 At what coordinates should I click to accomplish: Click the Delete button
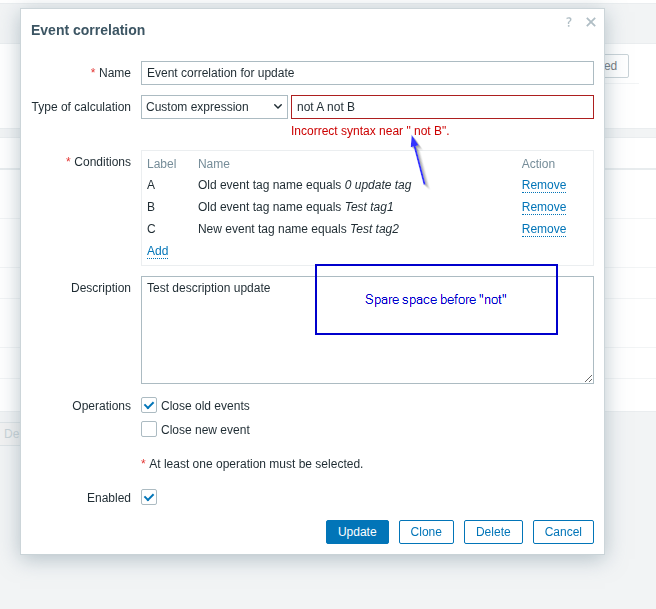point(493,532)
